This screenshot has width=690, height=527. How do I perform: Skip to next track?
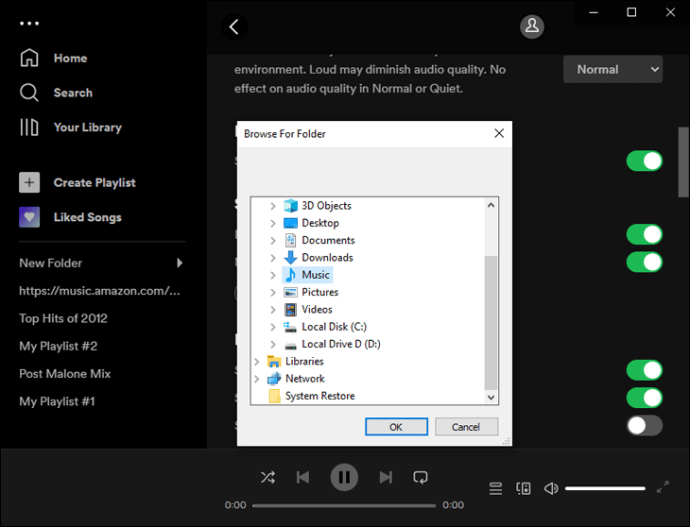click(x=386, y=477)
